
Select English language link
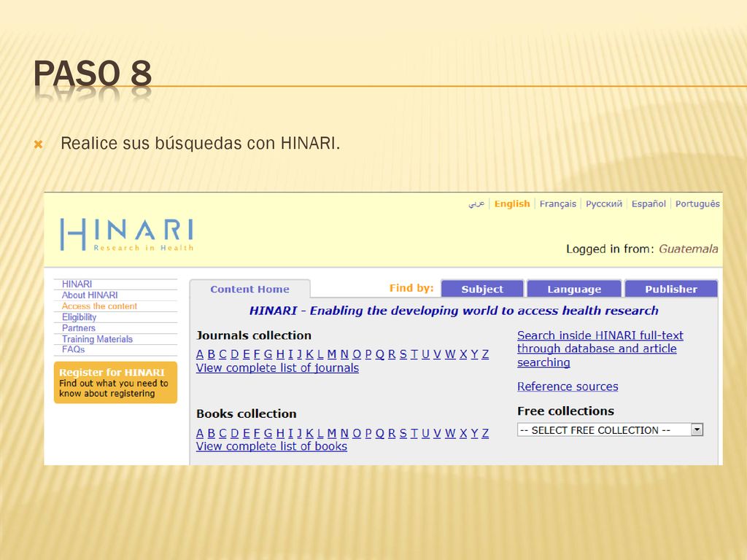(x=511, y=204)
